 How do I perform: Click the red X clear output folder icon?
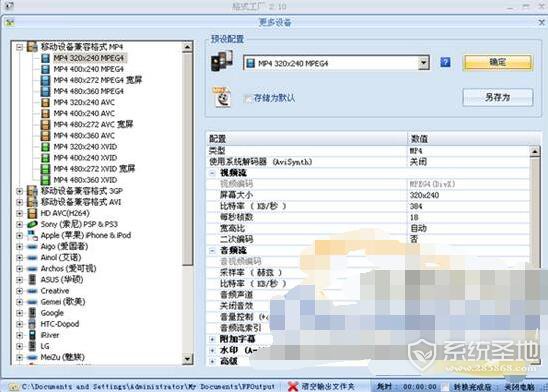point(293,386)
